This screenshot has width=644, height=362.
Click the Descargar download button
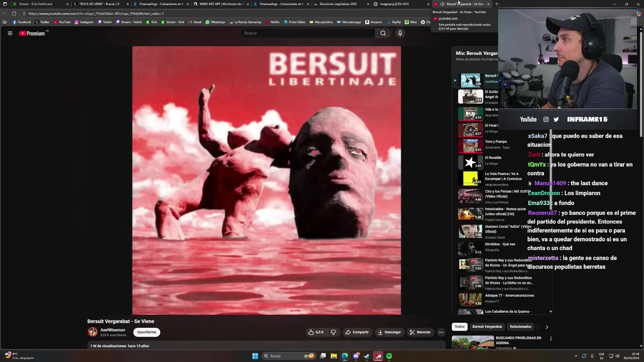[389, 332]
